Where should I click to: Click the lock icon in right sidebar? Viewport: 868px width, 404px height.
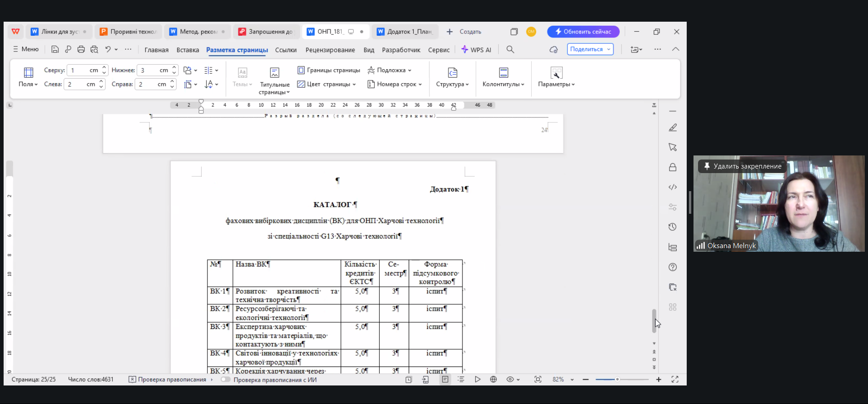pyautogui.click(x=672, y=167)
